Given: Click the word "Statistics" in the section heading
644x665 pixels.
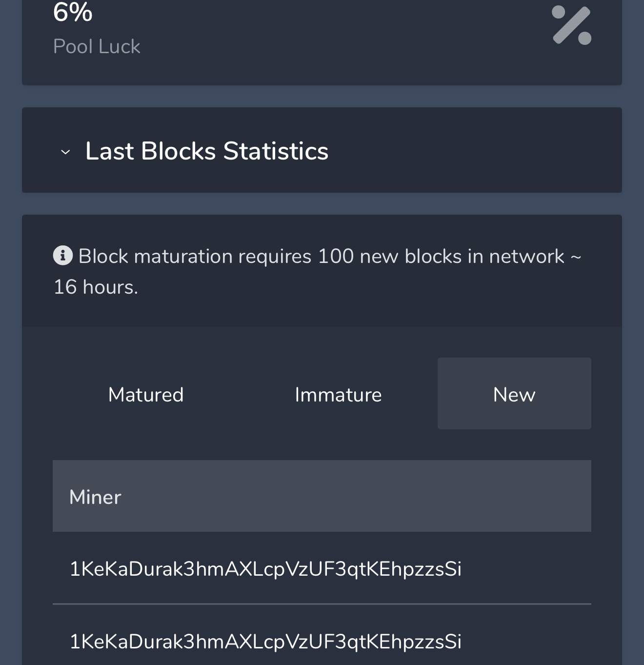Looking at the screenshot, I should pyautogui.click(x=276, y=151).
